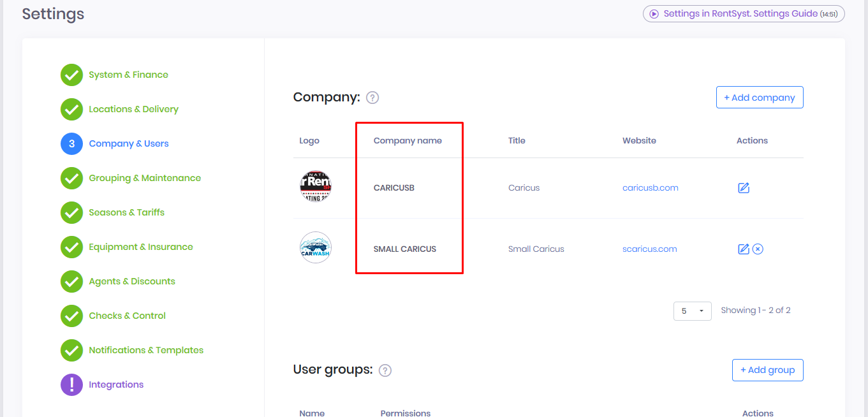Screen dimensions: 868x417
Task: Visit the scaricus.com website link
Action: [650, 249]
